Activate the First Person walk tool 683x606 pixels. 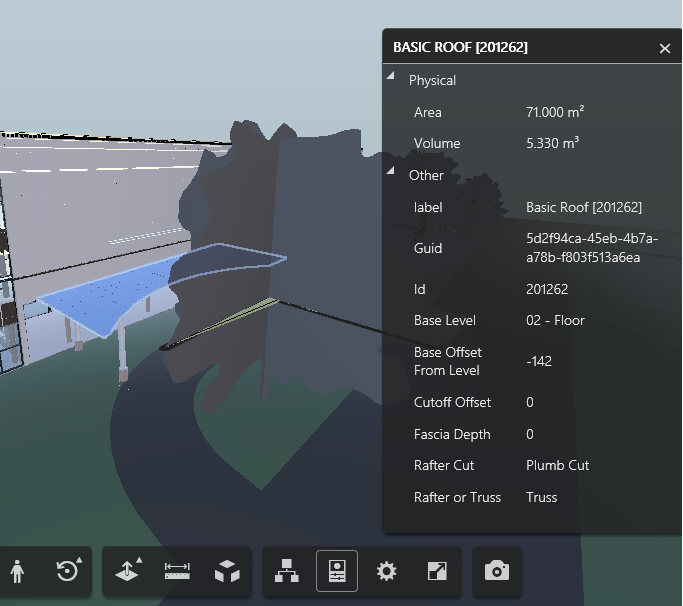point(18,571)
